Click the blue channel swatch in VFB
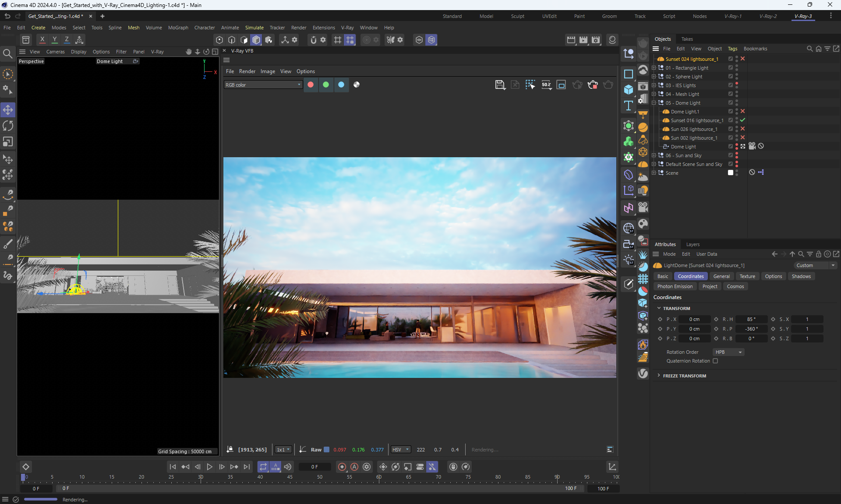This screenshot has height=504, width=841. pos(341,85)
